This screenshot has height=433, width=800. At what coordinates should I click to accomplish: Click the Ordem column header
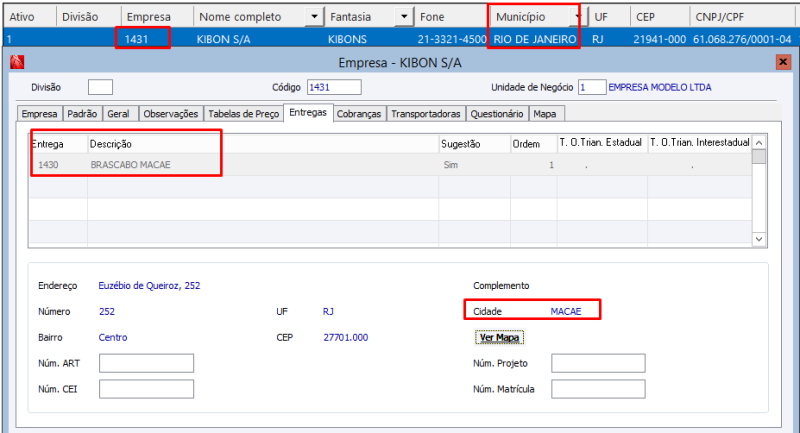click(x=534, y=144)
